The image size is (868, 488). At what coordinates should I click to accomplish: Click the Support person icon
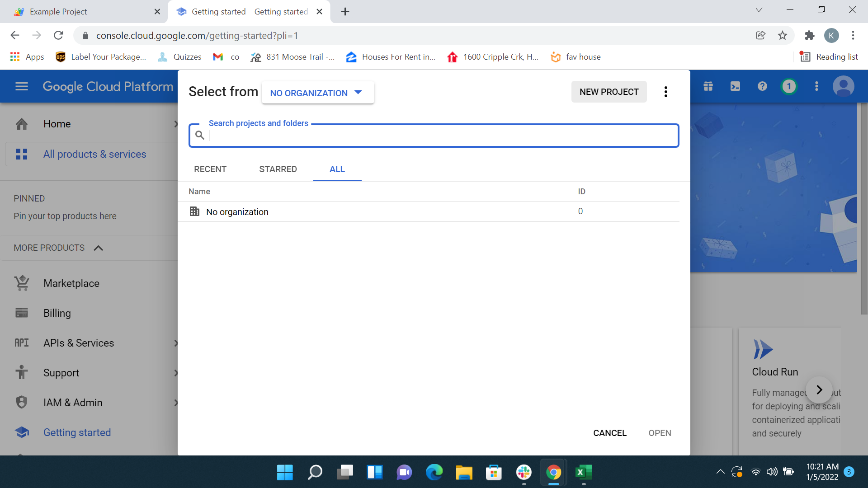[x=22, y=373]
